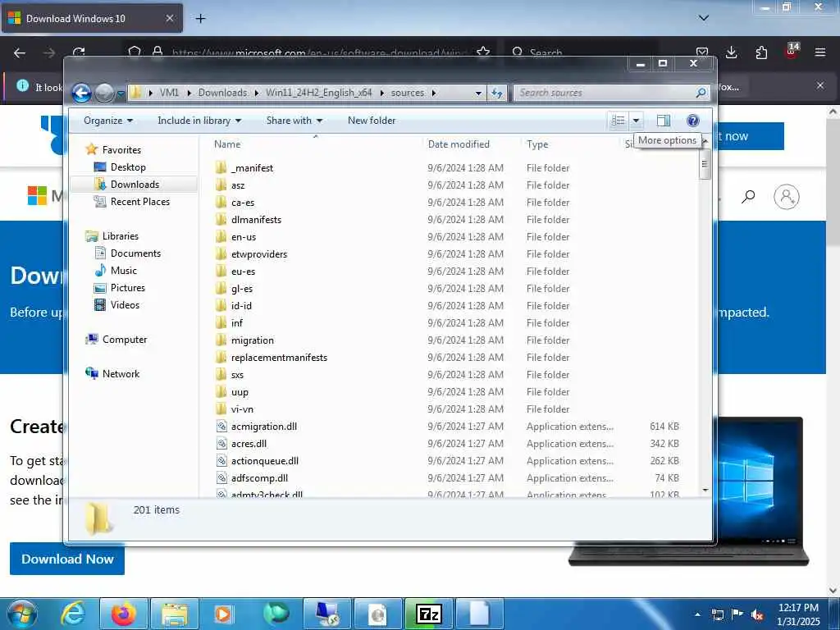Screen dimensions: 840x630
Task: Bookmark page with star icon in Firefox
Action: point(483,52)
